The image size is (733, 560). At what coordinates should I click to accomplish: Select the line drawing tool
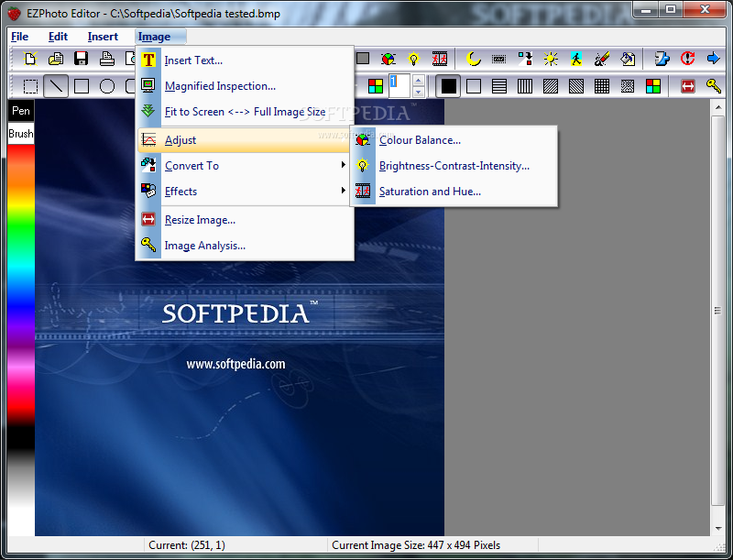point(56,86)
